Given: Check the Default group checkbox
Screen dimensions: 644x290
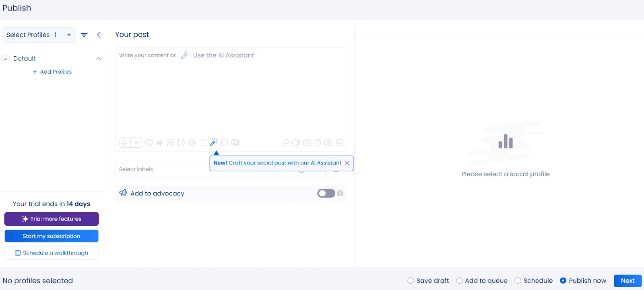Looking at the screenshot, I should click(x=6, y=59).
